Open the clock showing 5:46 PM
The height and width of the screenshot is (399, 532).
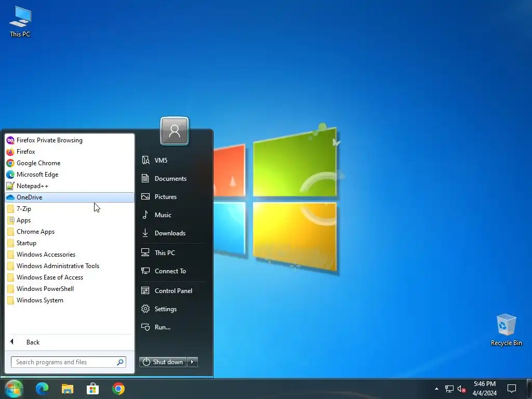click(x=485, y=389)
